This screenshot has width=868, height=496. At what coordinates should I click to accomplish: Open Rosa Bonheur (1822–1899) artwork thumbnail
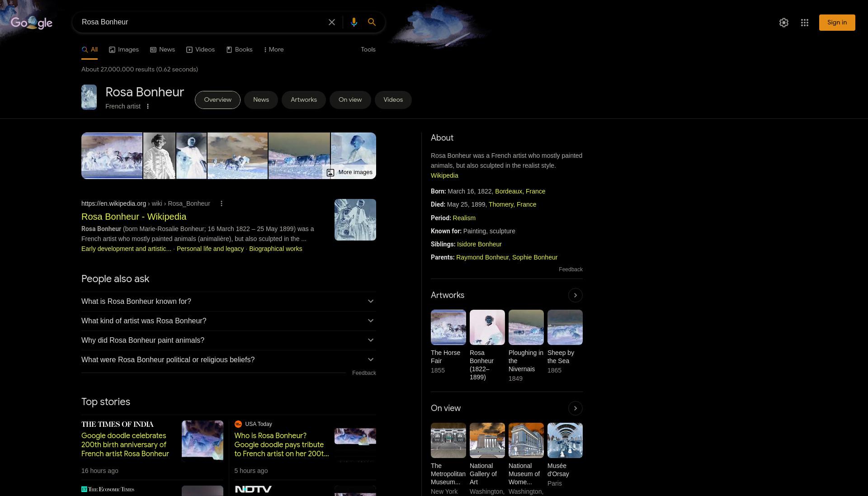pyautogui.click(x=487, y=327)
